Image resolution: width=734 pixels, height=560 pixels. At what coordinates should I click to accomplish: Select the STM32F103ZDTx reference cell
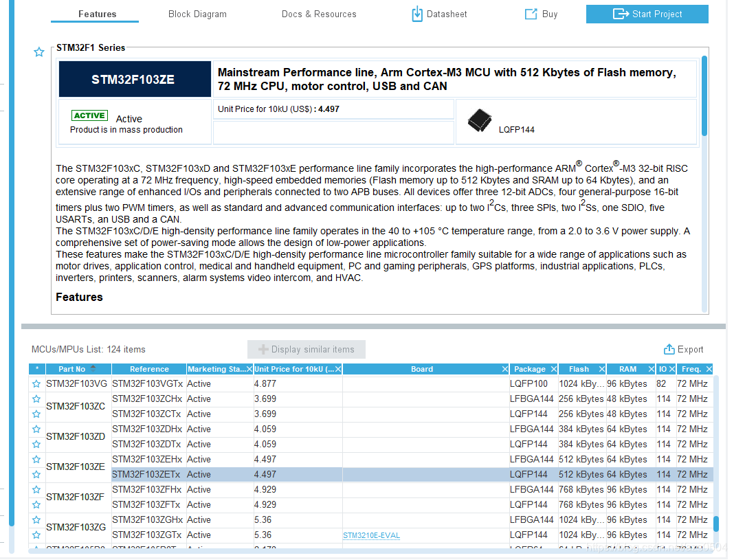[149, 444]
